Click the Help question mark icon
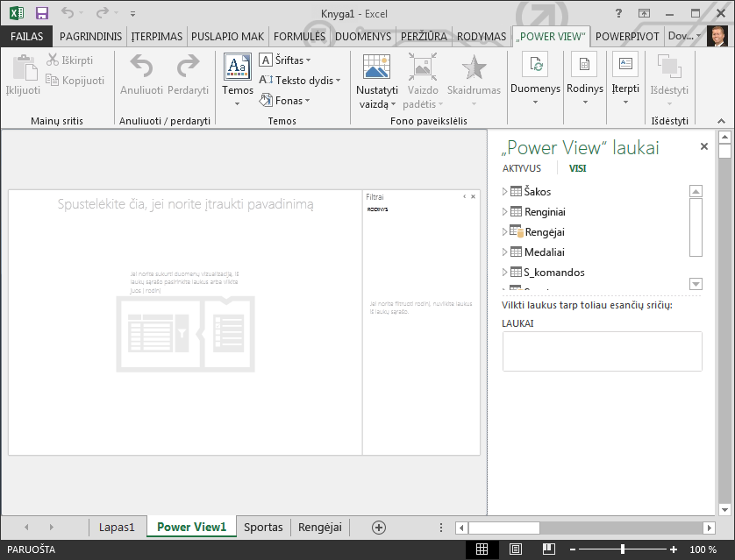 point(618,13)
